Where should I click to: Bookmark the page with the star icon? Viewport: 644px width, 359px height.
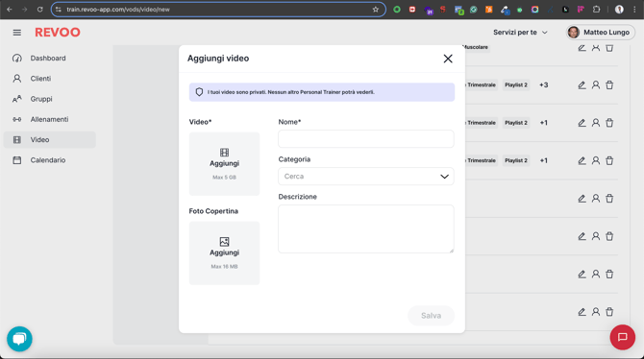[x=376, y=9]
